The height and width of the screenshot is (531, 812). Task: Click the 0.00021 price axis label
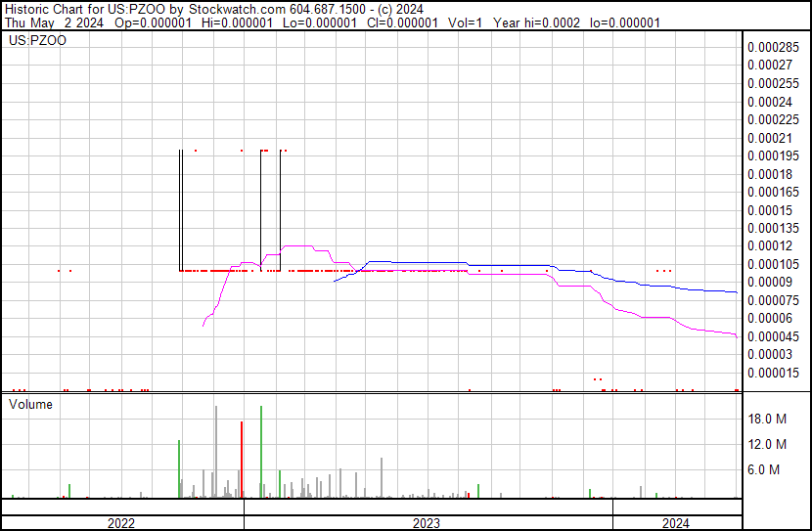(770, 138)
